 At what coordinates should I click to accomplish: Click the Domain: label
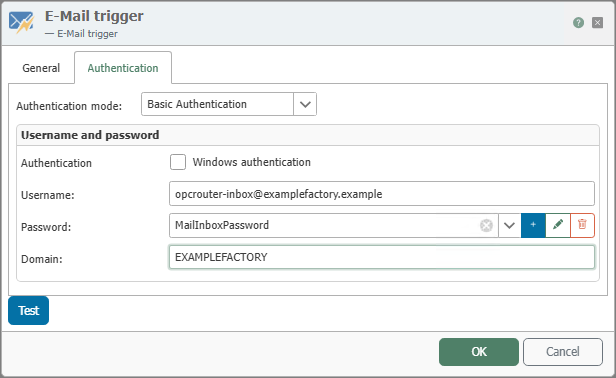[42, 259]
